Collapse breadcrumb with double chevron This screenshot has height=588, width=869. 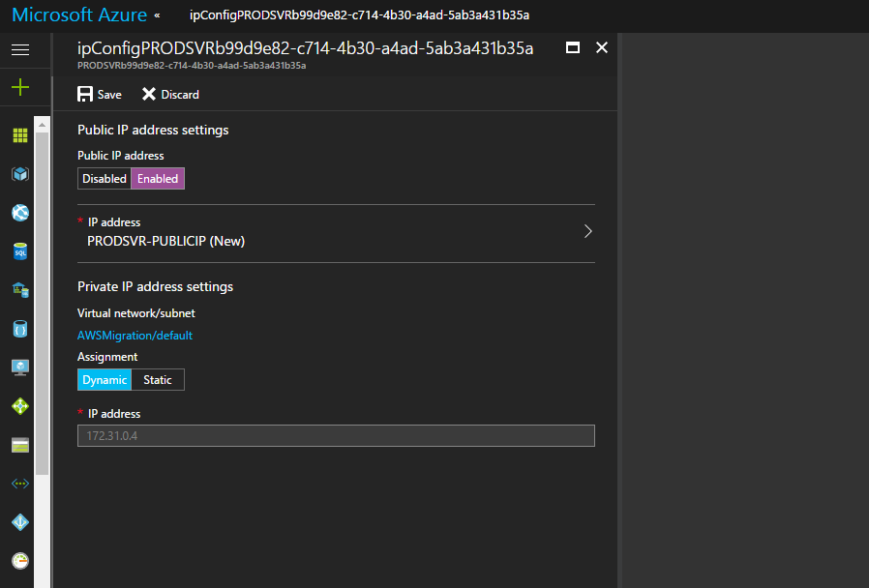pos(157,15)
